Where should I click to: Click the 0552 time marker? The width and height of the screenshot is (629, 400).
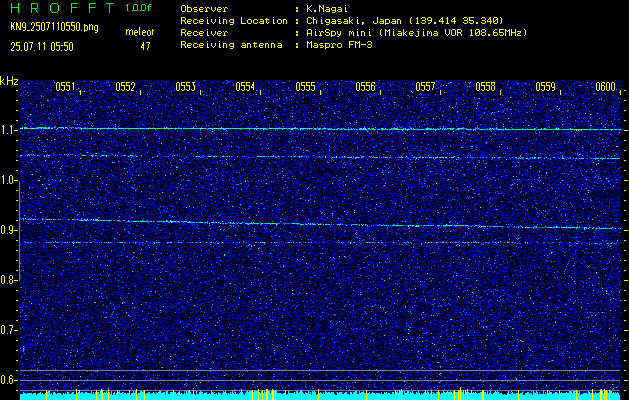click(x=125, y=87)
